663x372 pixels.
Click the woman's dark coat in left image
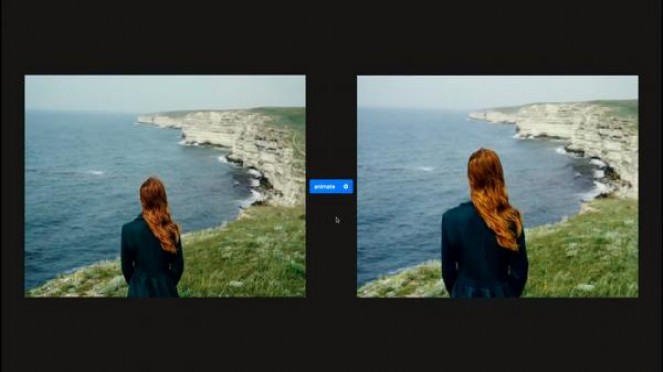[152, 262]
